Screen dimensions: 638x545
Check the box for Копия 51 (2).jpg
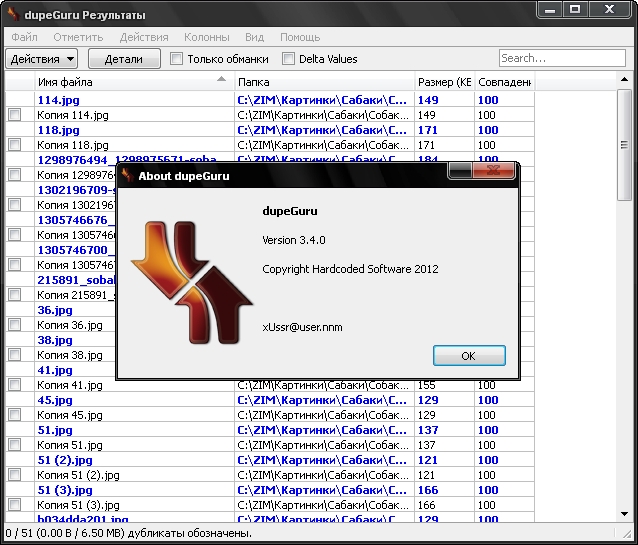15,475
